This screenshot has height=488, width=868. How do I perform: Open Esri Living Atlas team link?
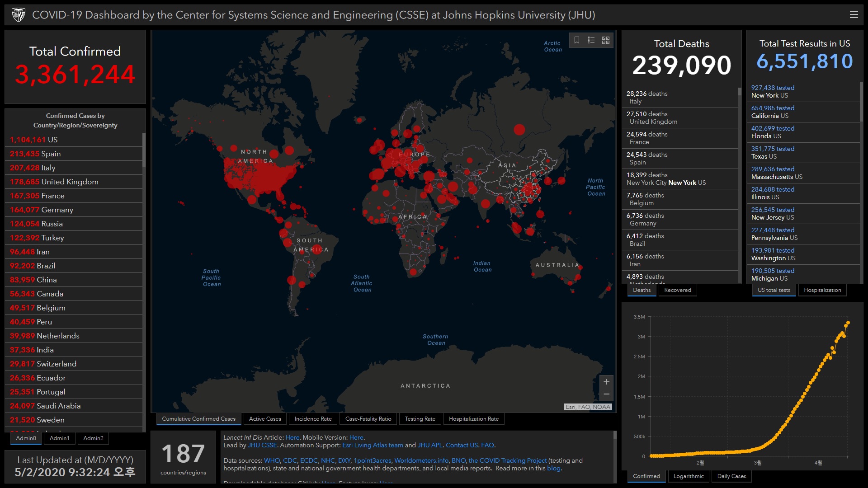pyautogui.click(x=373, y=445)
